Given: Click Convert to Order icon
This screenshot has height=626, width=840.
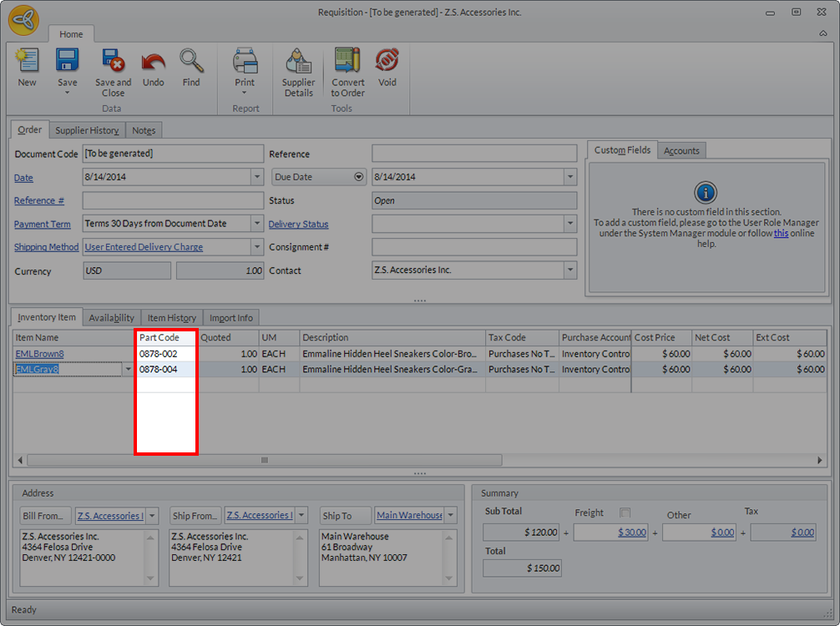Looking at the screenshot, I should [347, 61].
